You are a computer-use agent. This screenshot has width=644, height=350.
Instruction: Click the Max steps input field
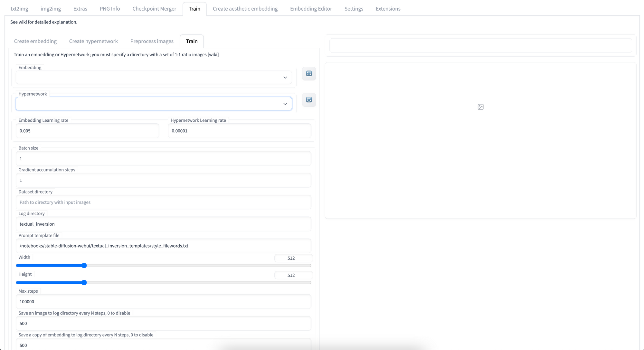pyautogui.click(x=163, y=302)
